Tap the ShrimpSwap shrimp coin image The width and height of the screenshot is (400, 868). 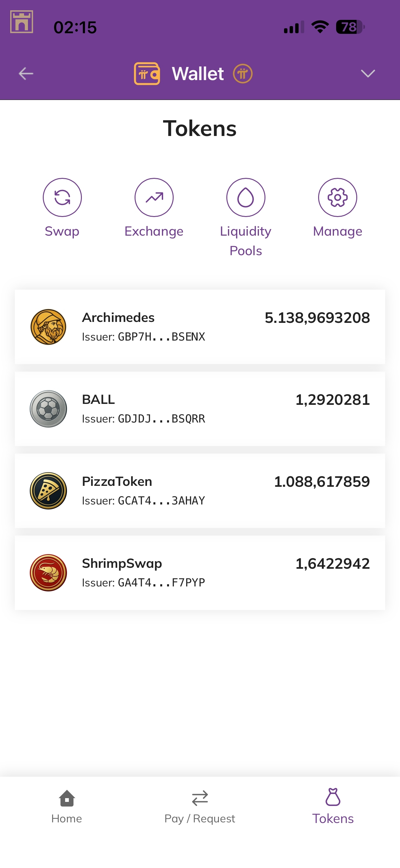pos(48,572)
